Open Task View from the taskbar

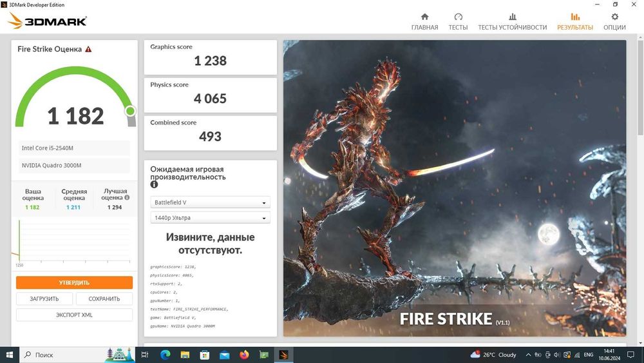click(145, 355)
